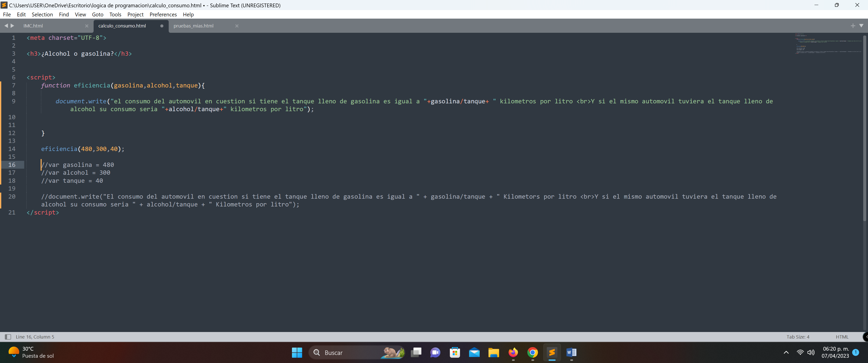
Task: Open the Mail app from taskbar
Action: coord(474,353)
